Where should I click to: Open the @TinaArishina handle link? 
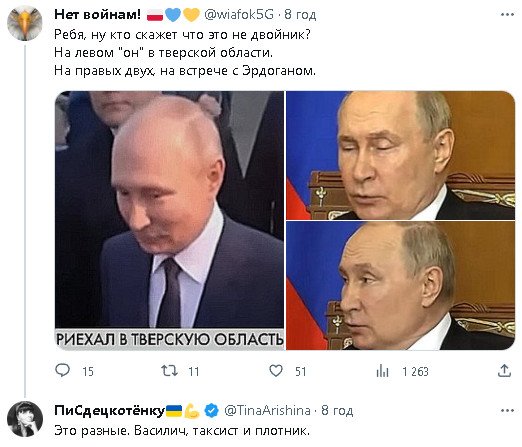click(x=267, y=411)
